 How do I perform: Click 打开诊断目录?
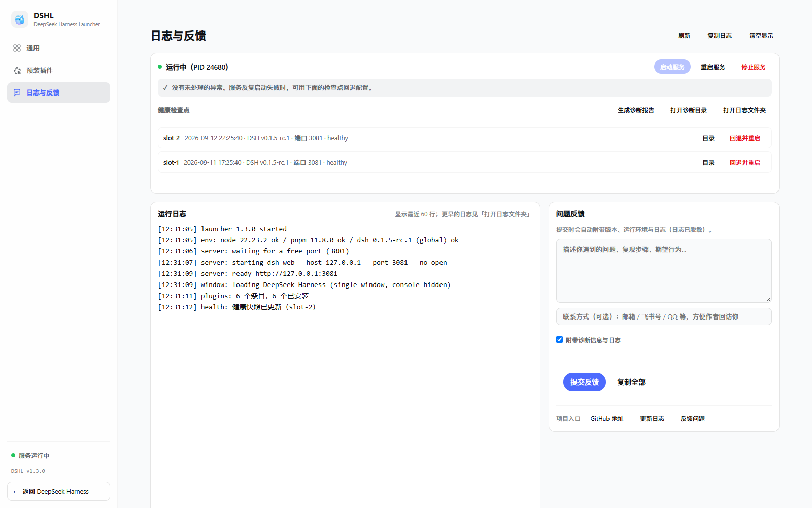click(x=689, y=110)
